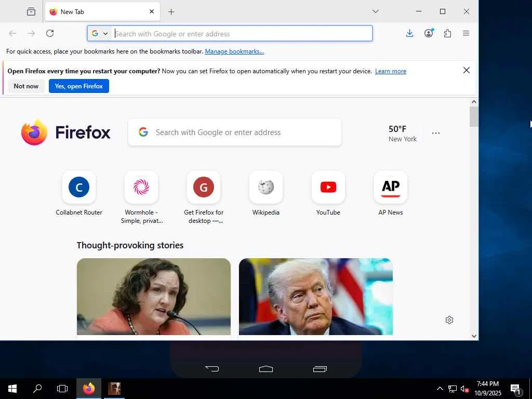532x399 pixels.
Task: Click the scrollbar down arrow
Action: 474,336
